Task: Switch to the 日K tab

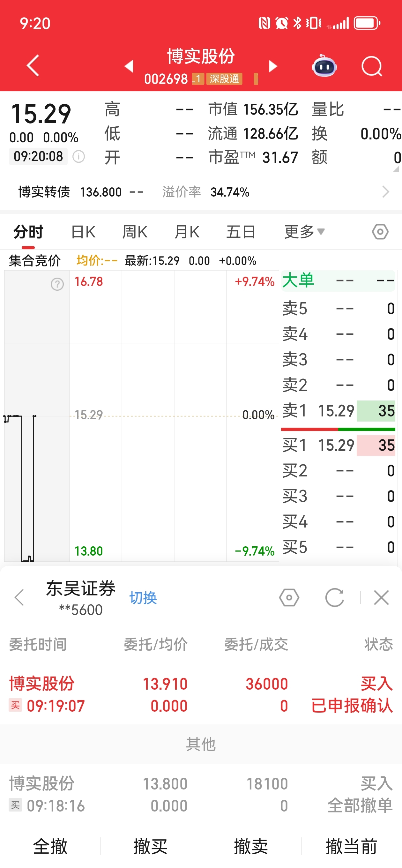Action: (83, 232)
